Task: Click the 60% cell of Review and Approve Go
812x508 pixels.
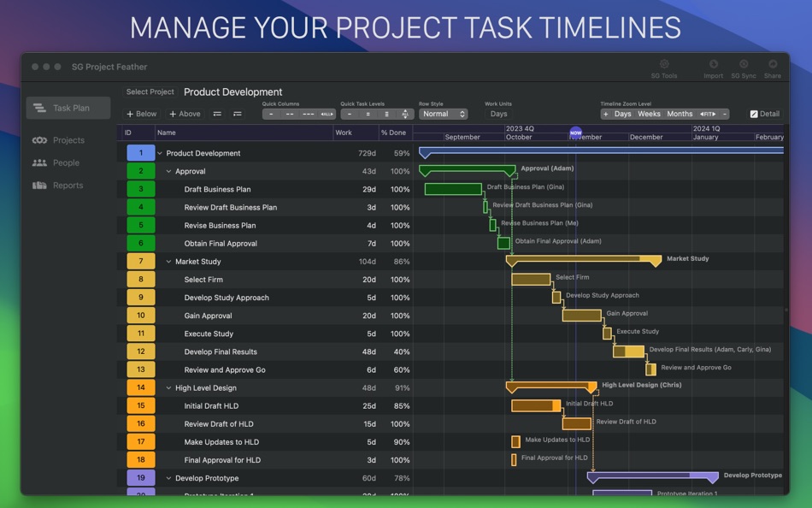Action: point(402,370)
